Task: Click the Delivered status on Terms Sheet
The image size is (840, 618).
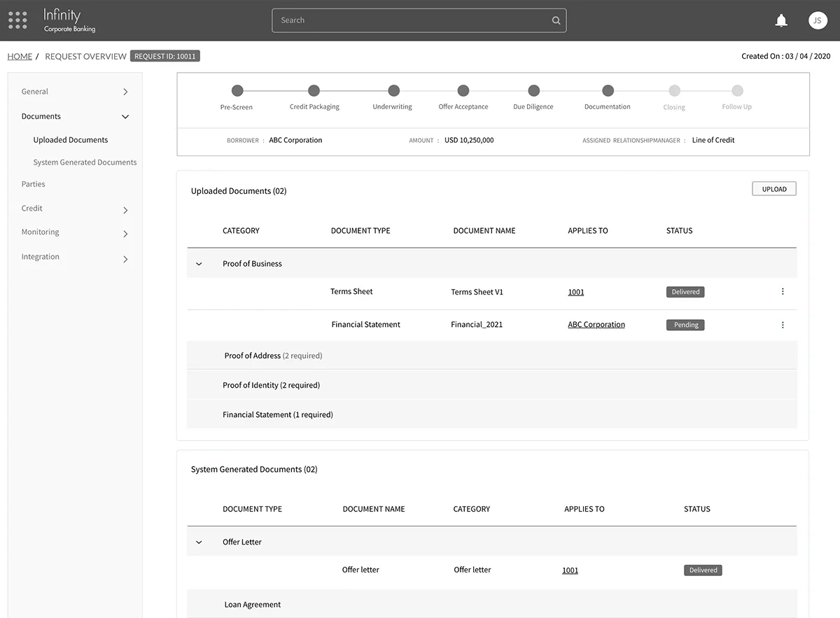Action: (x=685, y=292)
